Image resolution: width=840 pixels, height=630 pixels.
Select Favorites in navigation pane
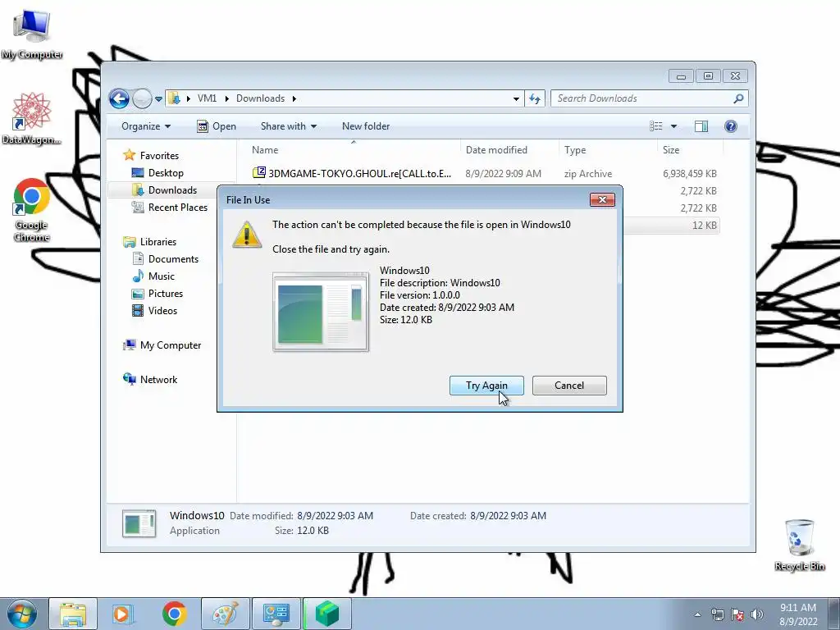[159, 156]
